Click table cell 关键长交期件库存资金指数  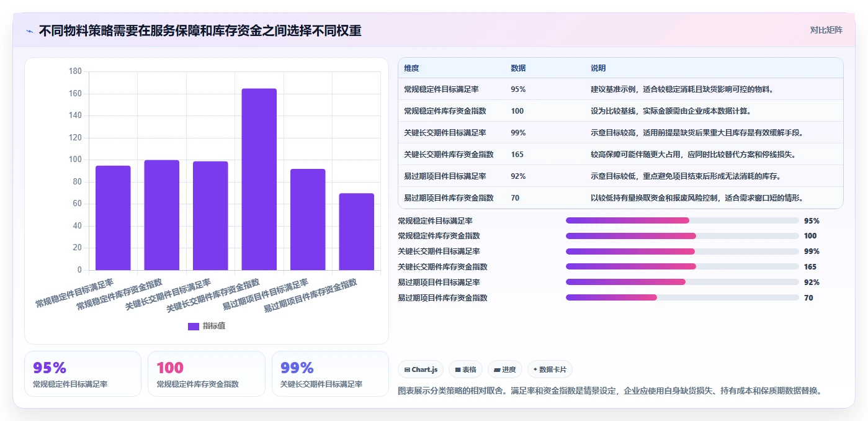[x=449, y=155]
